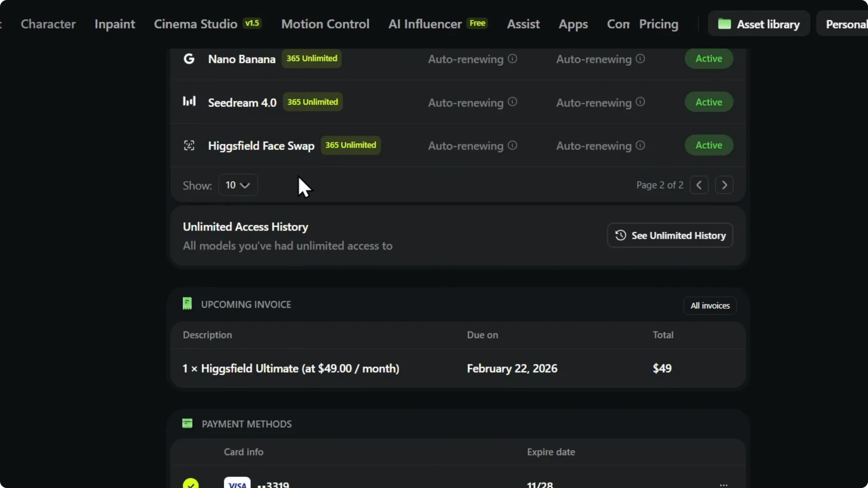Open the card options three-dot menu
868x488 pixels.
pos(723,483)
